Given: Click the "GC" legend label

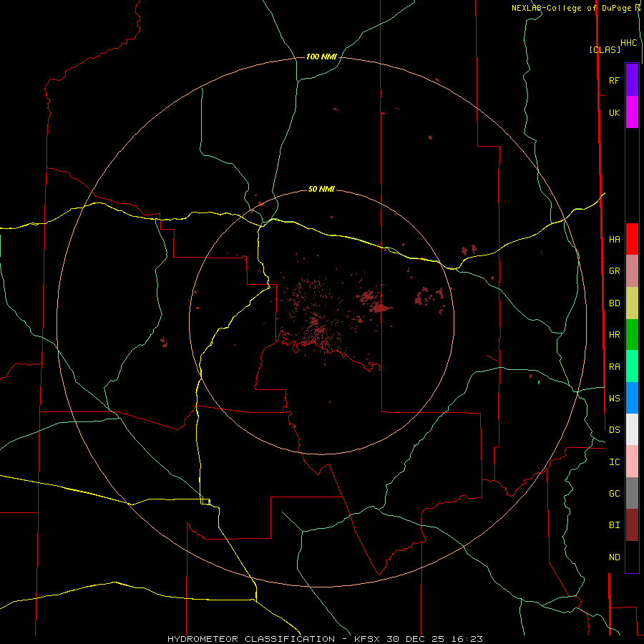Looking at the screenshot, I should pyautogui.click(x=614, y=494).
